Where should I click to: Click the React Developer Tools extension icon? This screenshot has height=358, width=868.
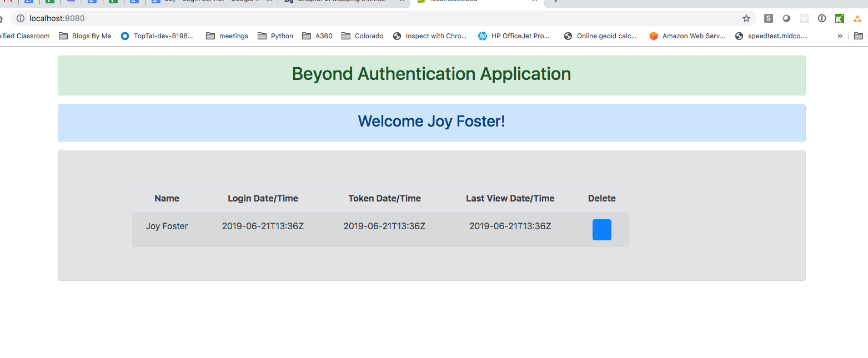[x=804, y=18]
